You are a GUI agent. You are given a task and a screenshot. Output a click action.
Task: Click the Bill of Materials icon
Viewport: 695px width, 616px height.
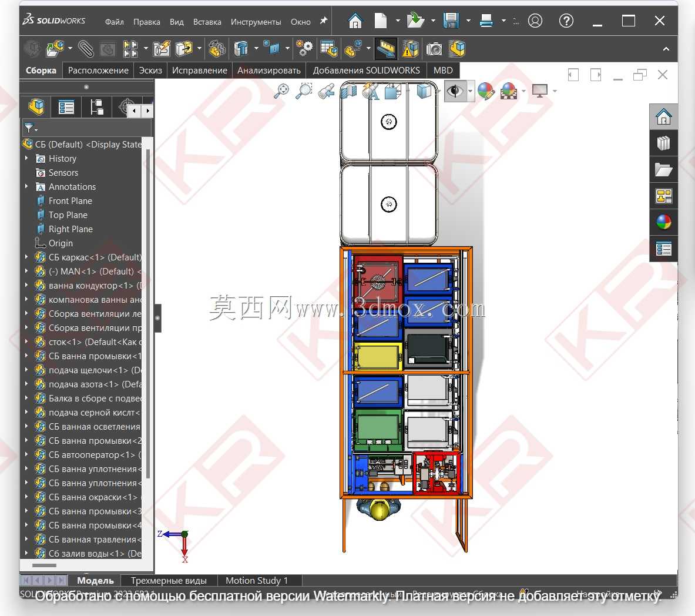(x=329, y=49)
